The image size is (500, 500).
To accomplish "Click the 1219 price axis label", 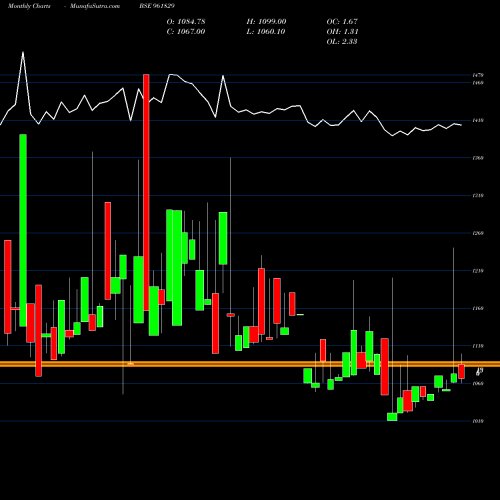I will [478, 271].
